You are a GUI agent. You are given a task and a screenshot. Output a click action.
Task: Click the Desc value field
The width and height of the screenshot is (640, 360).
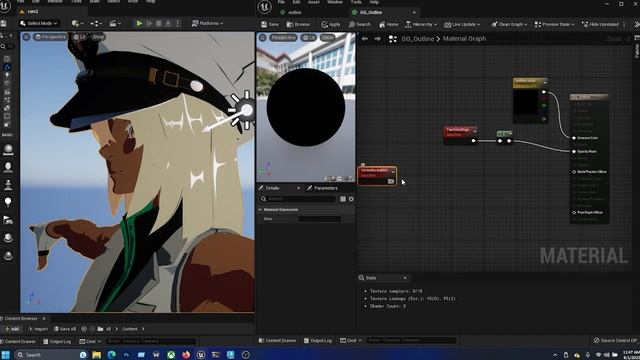319,219
